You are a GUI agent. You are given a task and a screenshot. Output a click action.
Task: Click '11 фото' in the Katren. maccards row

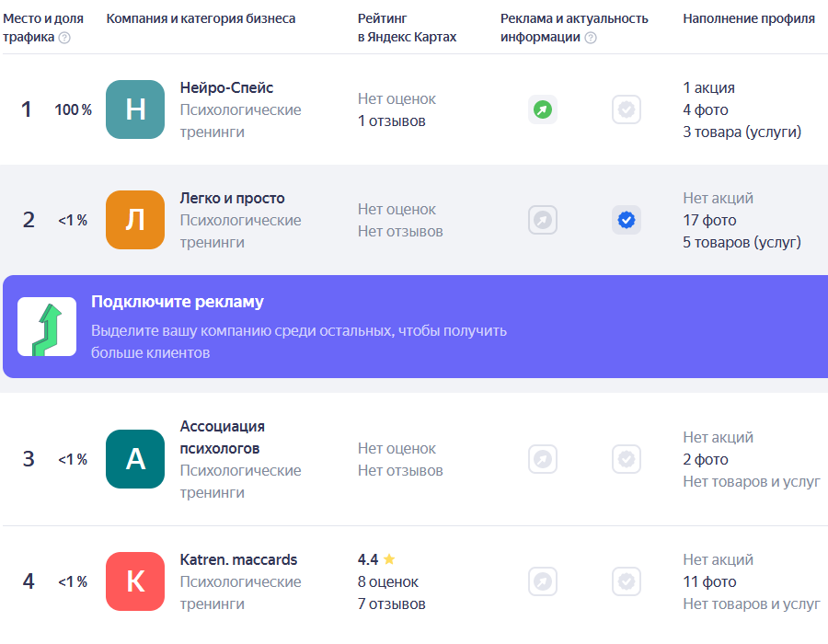(709, 581)
